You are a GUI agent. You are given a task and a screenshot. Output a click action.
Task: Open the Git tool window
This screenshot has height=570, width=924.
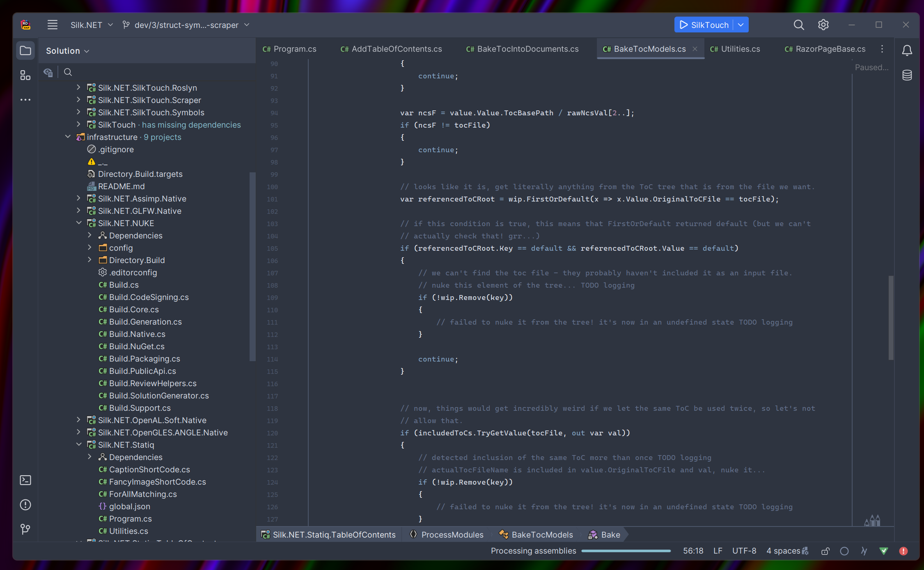(x=25, y=529)
